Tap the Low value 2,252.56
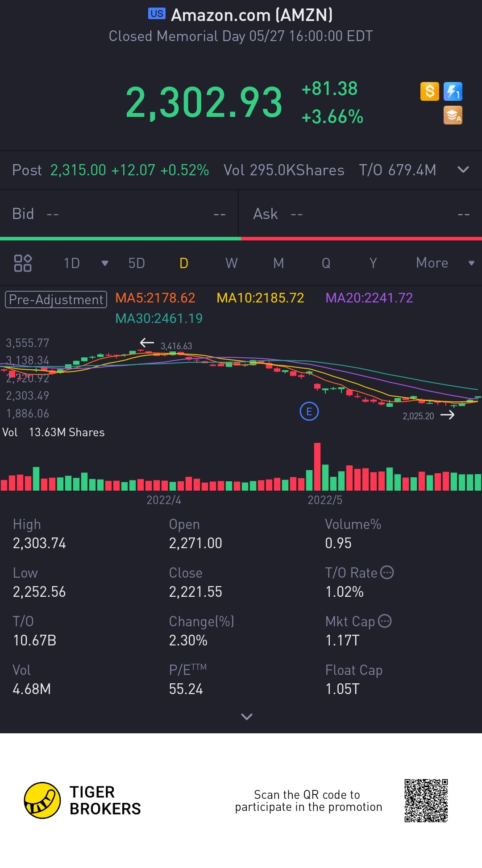 39,592
